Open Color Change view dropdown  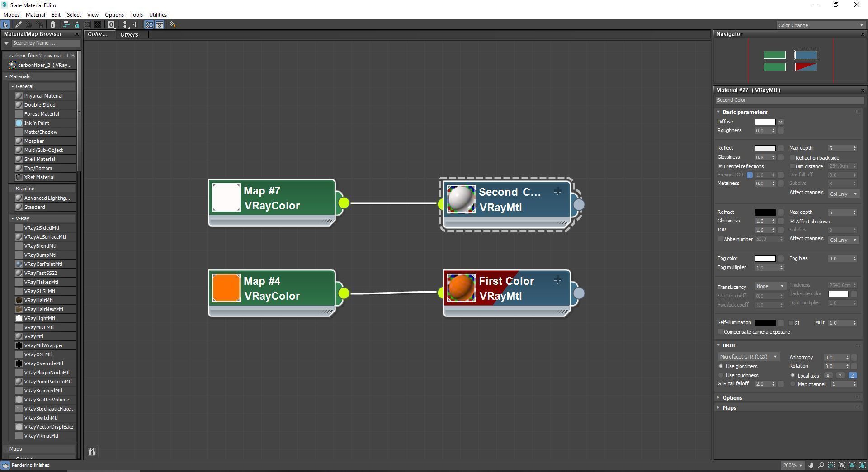pos(820,25)
